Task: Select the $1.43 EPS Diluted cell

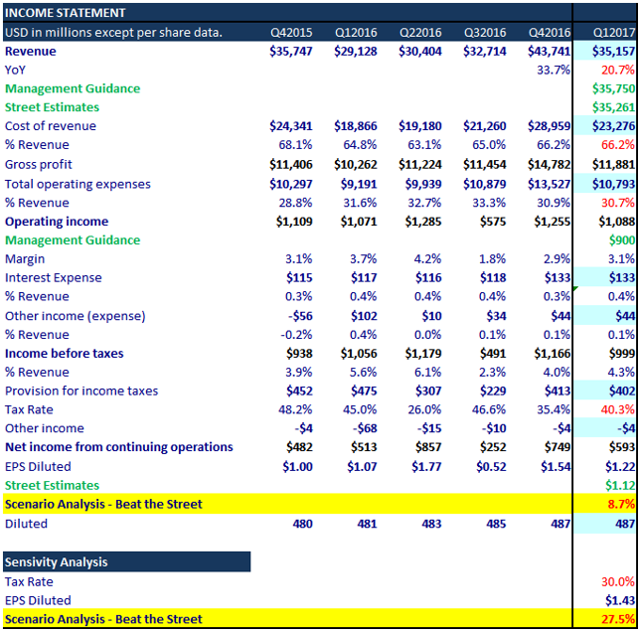Action: [619, 600]
